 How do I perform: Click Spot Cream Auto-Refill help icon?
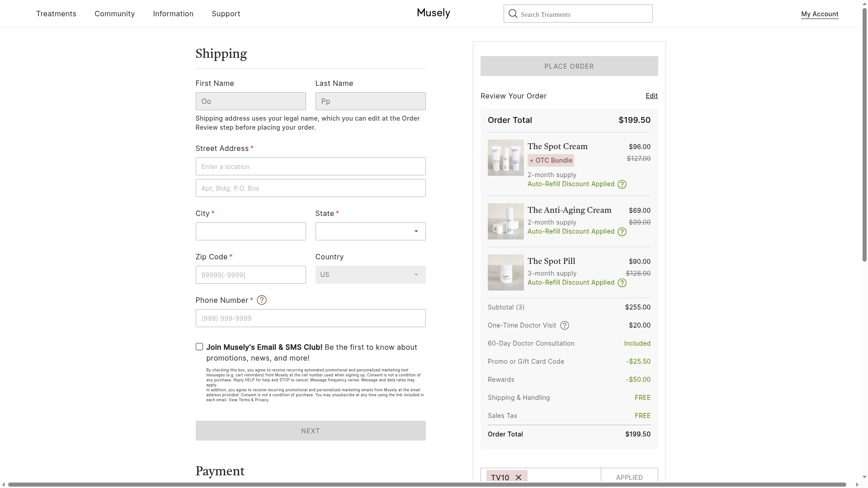pos(622,184)
